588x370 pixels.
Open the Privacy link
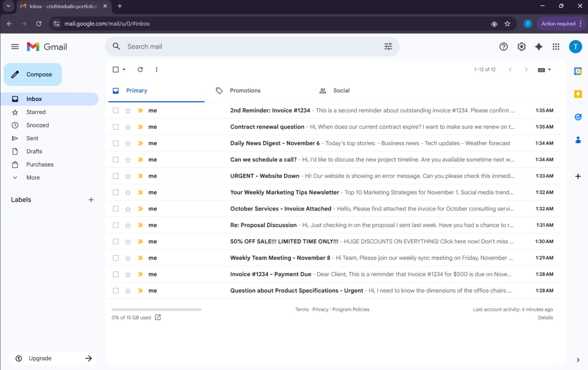tap(320, 309)
